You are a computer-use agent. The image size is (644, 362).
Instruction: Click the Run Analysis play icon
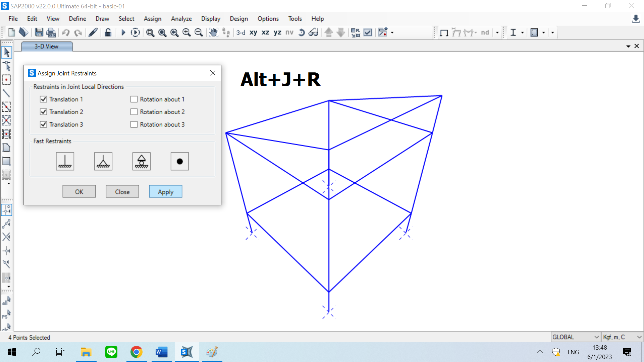123,33
